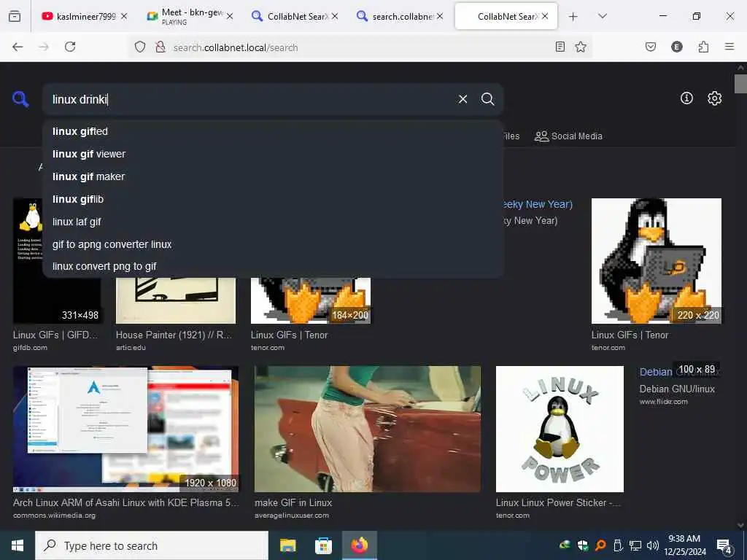Open the taskbar clock showing 9:38 AM
The image size is (747, 560).
tap(684, 545)
